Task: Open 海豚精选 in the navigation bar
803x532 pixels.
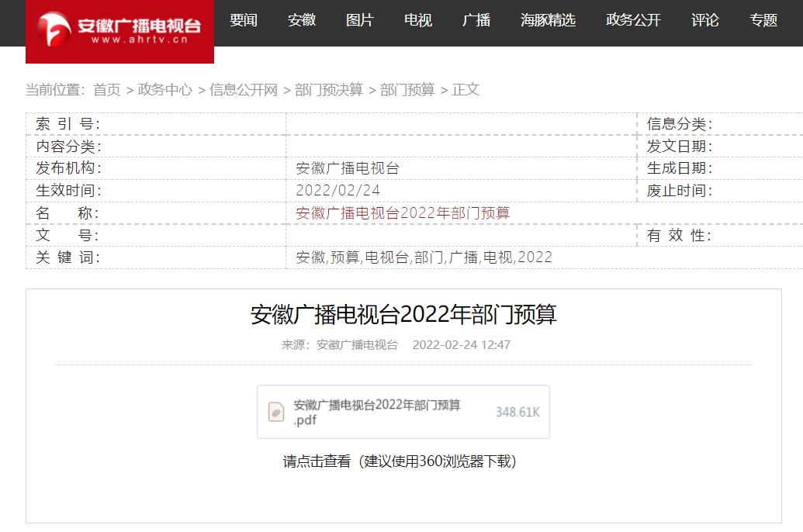Action: 548,20
